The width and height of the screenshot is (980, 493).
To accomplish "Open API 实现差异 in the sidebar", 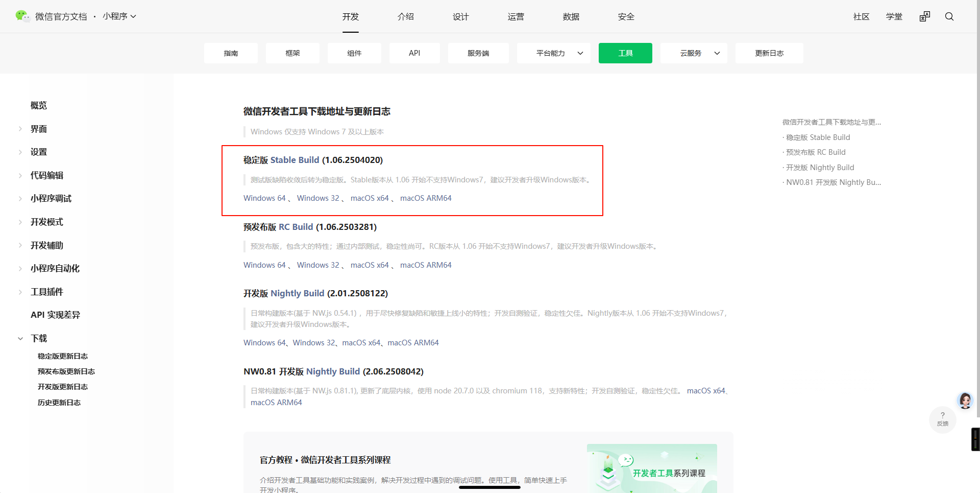I will (x=55, y=315).
